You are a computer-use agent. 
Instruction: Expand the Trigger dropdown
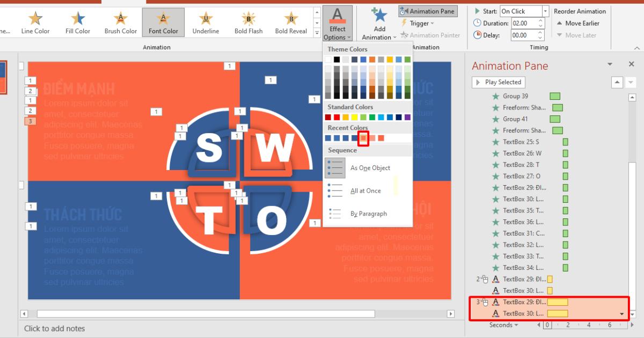point(420,23)
